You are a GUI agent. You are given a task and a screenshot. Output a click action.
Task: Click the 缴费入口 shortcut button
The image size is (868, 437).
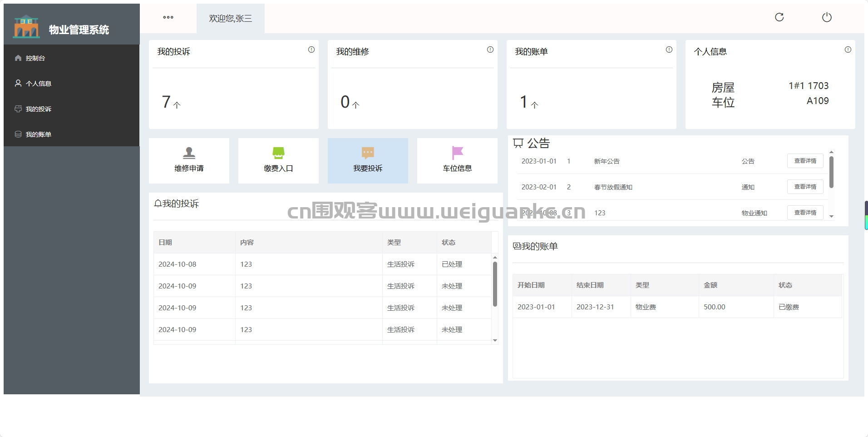(278, 161)
